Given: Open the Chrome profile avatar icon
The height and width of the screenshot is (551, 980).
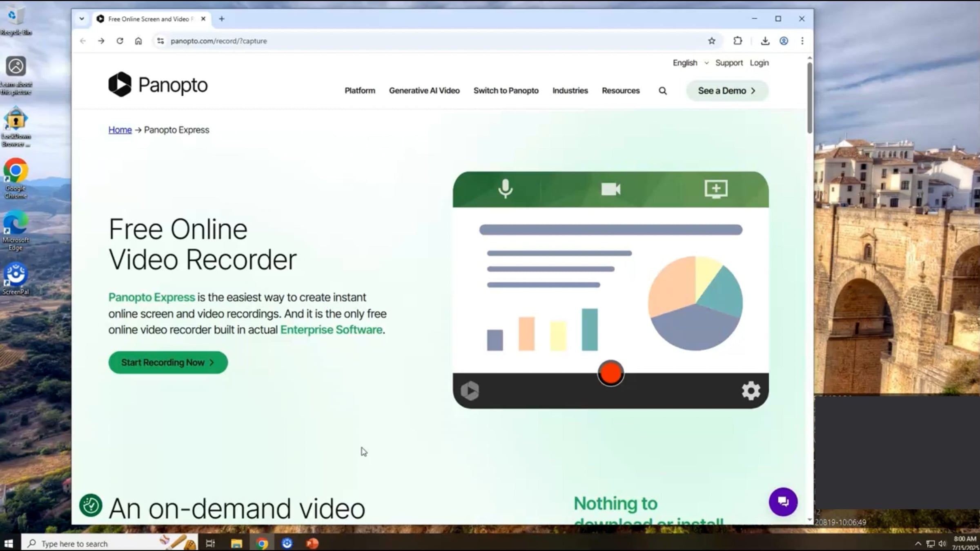Looking at the screenshot, I should click(784, 41).
